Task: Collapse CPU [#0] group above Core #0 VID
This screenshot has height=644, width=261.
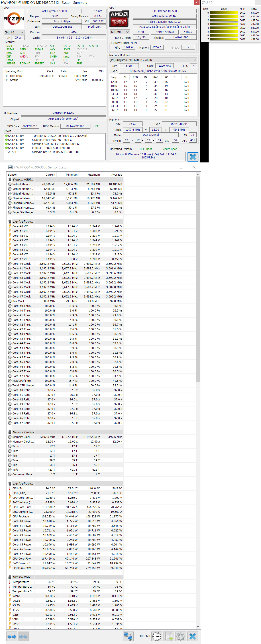Action: (x=10, y=222)
